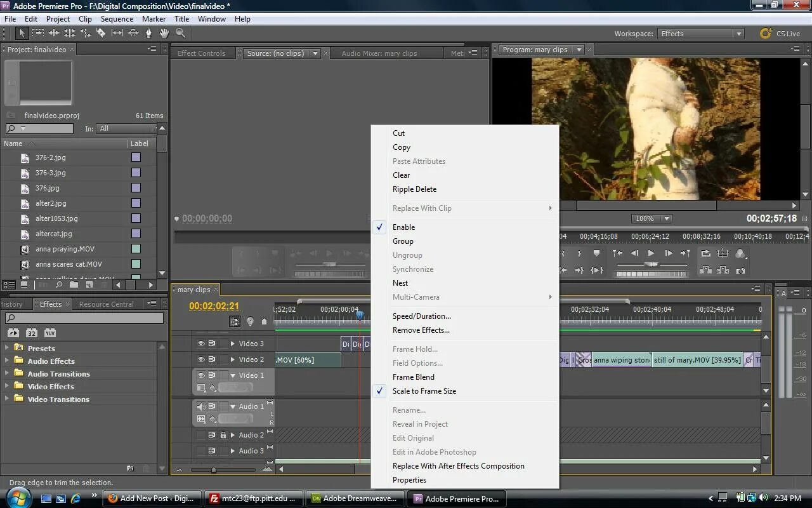The height and width of the screenshot is (508, 812).
Task: Click the Find icon in Project panel
Action: 58,285
